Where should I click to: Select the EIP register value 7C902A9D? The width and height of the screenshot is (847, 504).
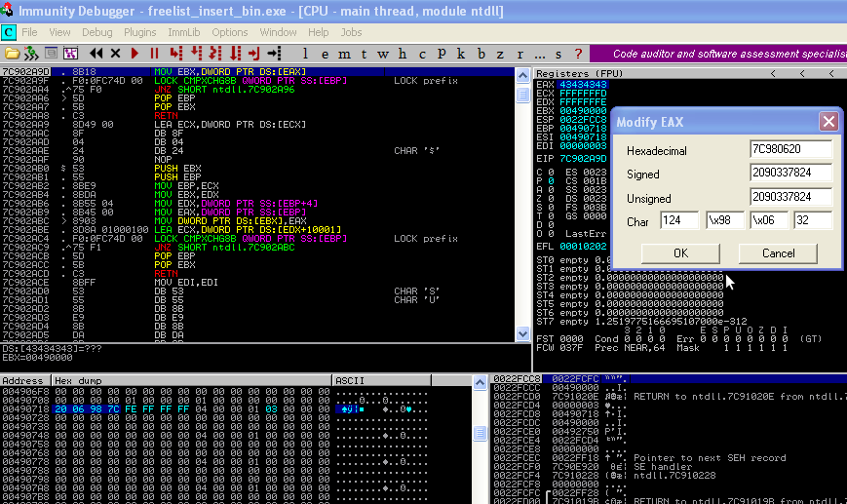tap(584, 159)
